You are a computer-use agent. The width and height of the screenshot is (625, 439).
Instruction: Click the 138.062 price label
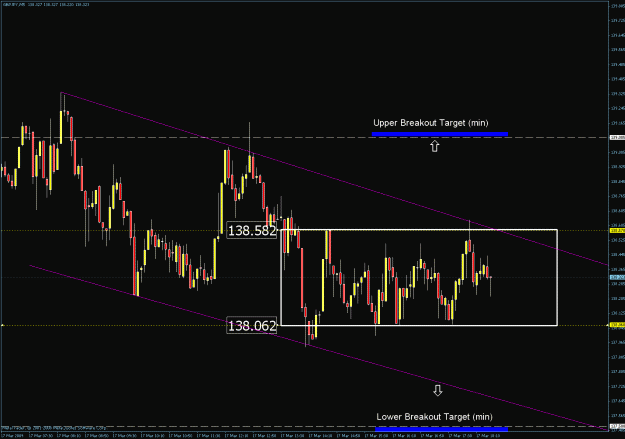[252, 326]
